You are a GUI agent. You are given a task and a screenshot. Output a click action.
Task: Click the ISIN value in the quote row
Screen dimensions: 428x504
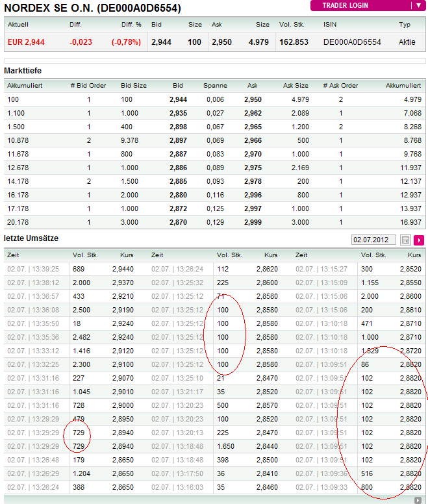pos(352,42)
